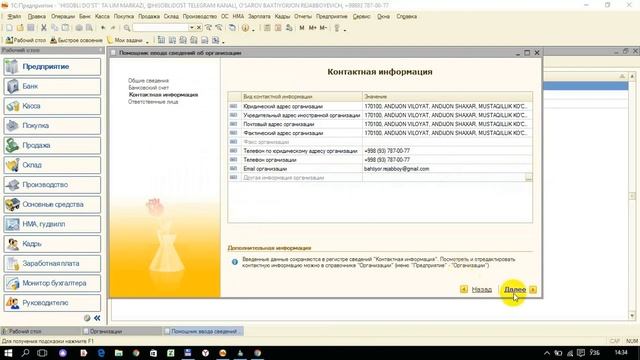
Task: Open the Производство sidebar section
Action: click(52, 184)
